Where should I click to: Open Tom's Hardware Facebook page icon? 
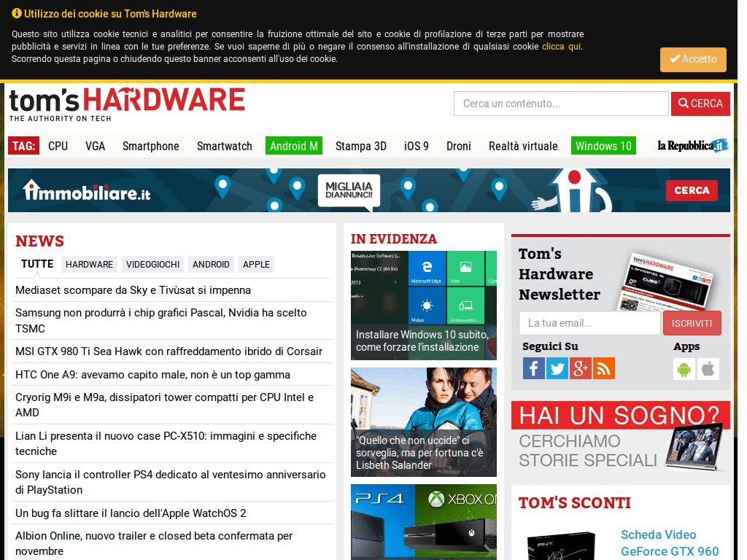tap(533, 368)
